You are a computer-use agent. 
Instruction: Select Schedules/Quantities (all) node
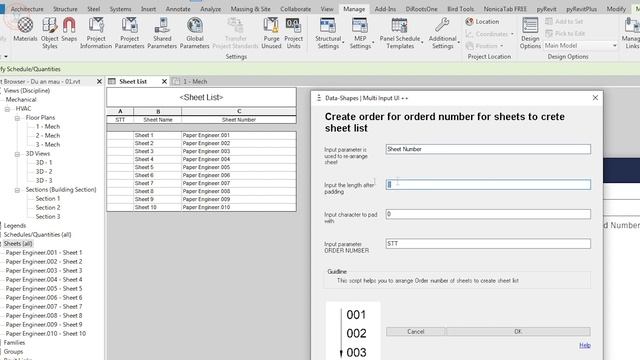(37, 235)
